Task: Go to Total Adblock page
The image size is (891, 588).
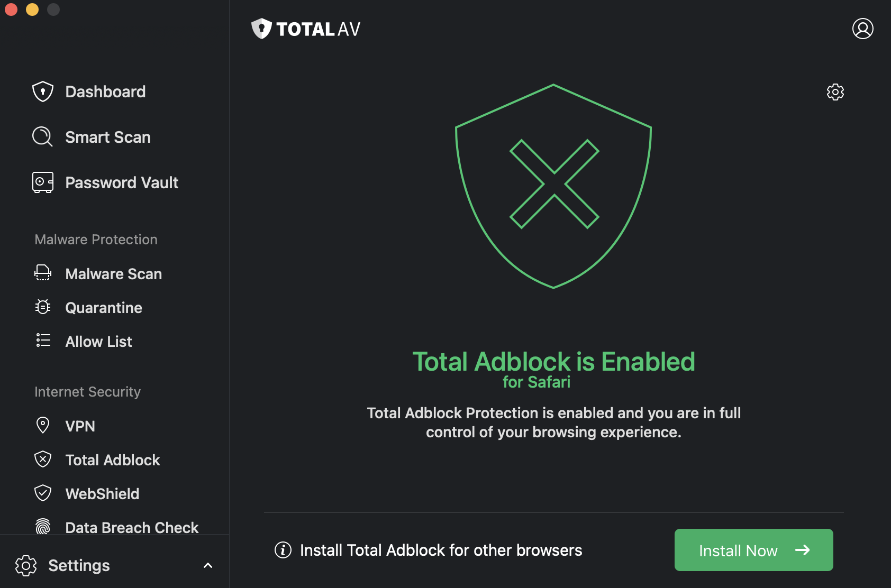Action: [112, 460]
